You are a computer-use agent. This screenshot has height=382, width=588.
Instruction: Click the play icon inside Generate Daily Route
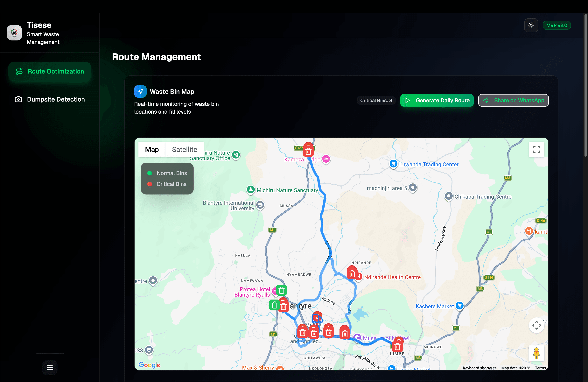[x=408, y=100]
